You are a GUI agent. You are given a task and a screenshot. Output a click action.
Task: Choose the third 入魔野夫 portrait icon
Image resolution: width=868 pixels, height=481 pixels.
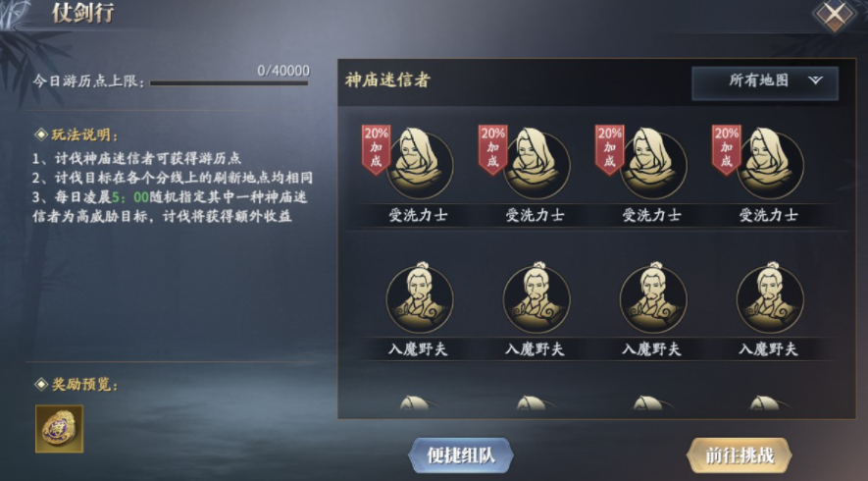652,298
